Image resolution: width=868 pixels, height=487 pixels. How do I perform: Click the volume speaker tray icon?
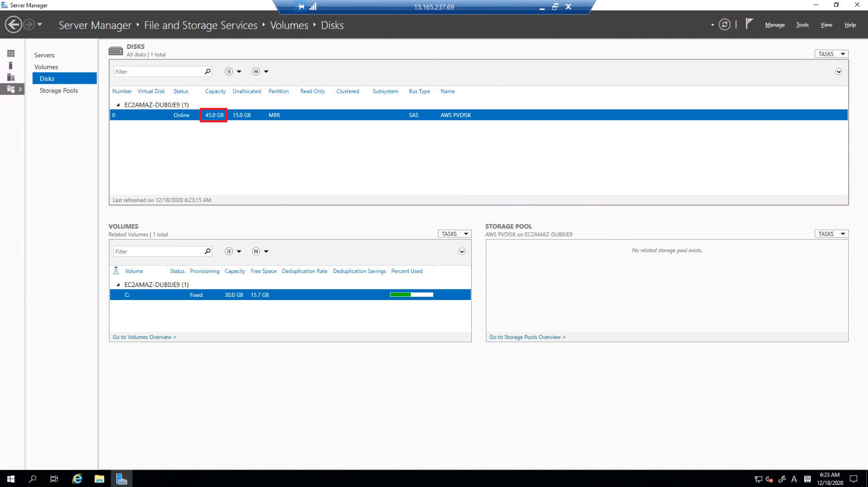[x=769, y=479]
